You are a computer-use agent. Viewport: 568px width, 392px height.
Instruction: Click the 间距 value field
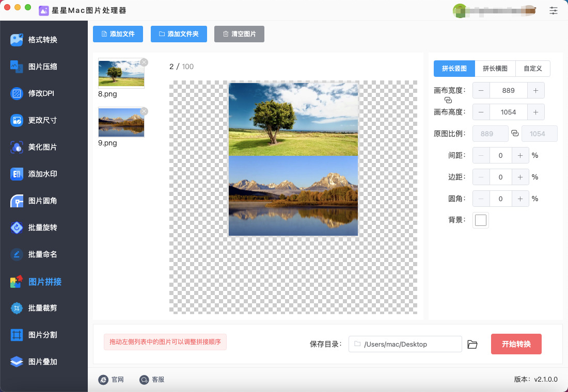tap(501, 155)
